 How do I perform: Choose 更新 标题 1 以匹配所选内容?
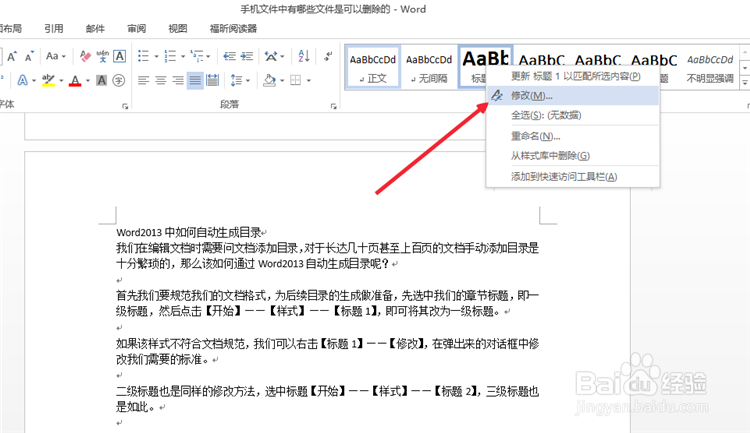tap(573, 76)
